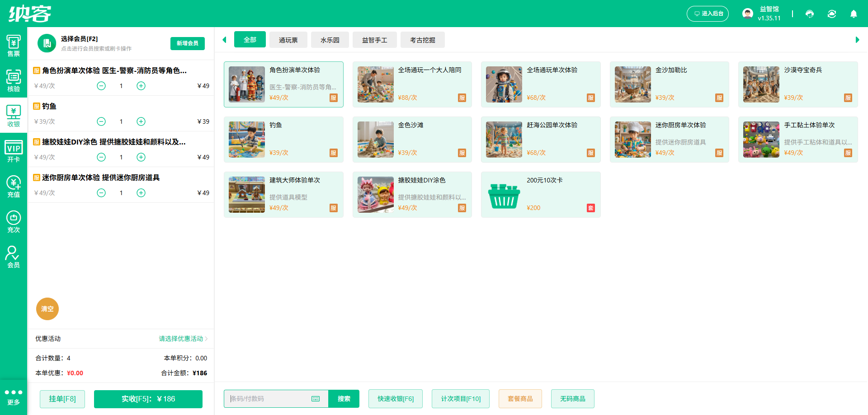Expand the 请选择优惠活动 selector
Screen dimensions: 868x415
(183, 339)
